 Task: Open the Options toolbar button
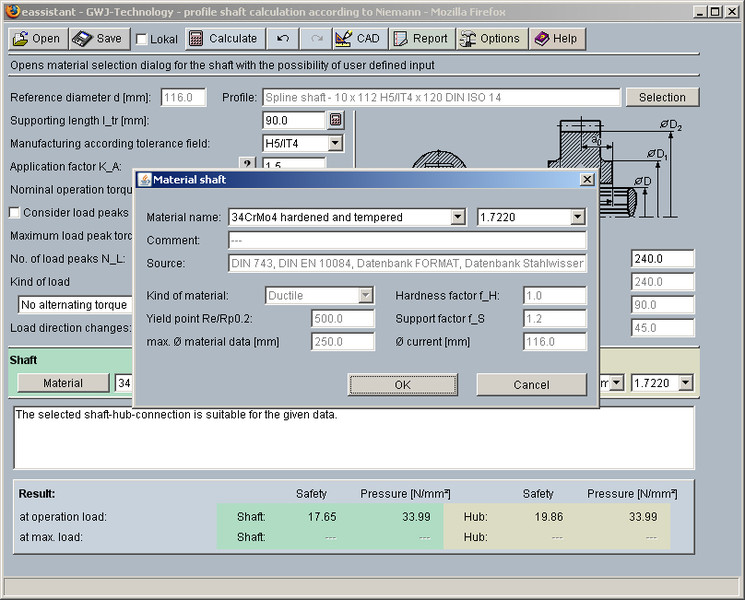point(490,39)
